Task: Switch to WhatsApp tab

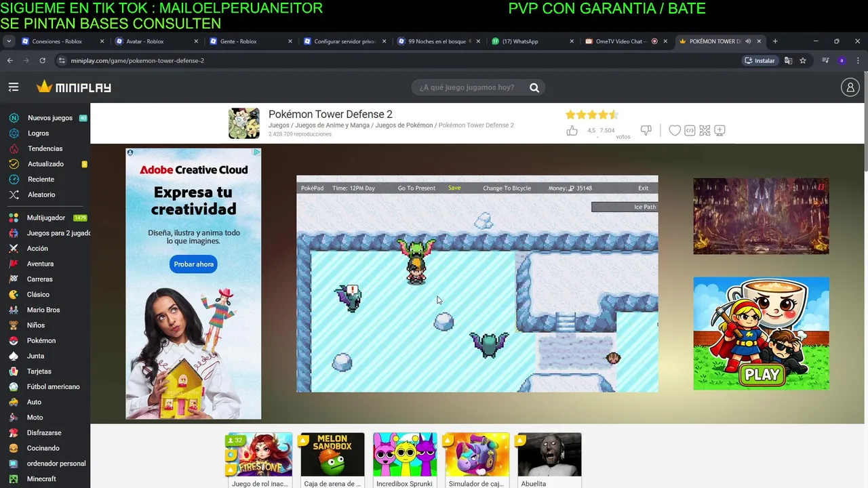Action: pyautogui.click(x=532, y=41)
